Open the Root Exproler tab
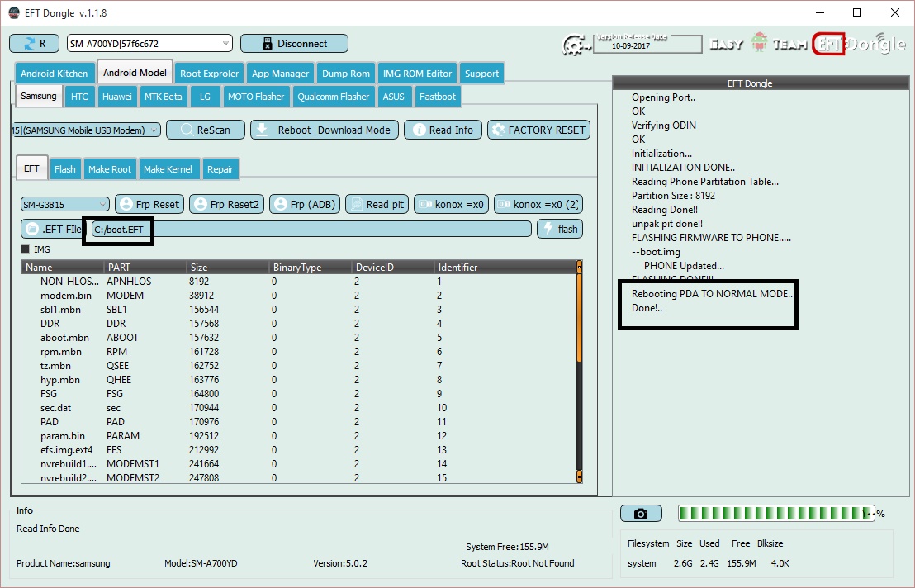This screenshot has width=915, height=588. pos(209,73)
